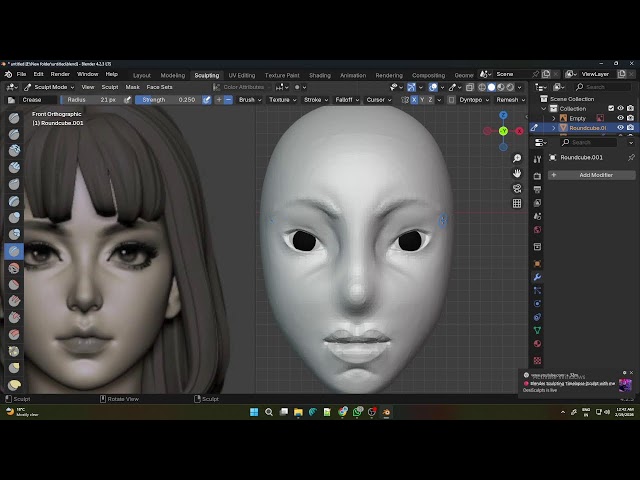Open File Explorer in the taskbar

click(x=298, y=412)
